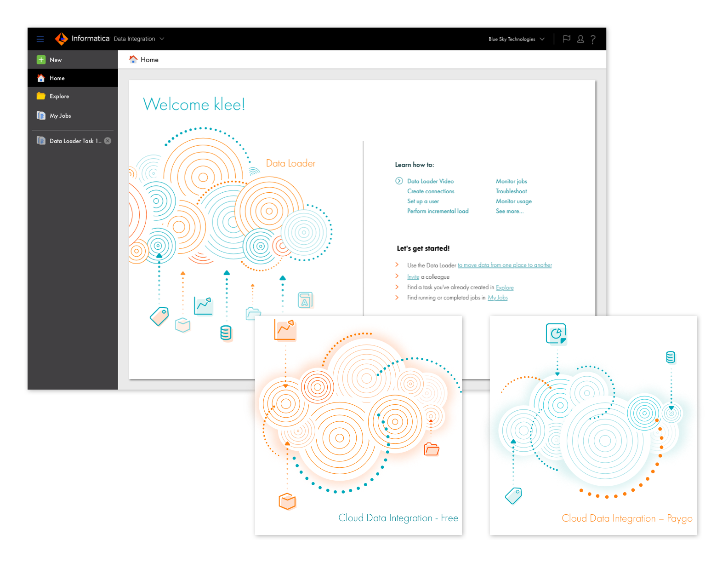Open Explore in the sidebar
The image size is (728, 563).
click(x=73, y=96)
